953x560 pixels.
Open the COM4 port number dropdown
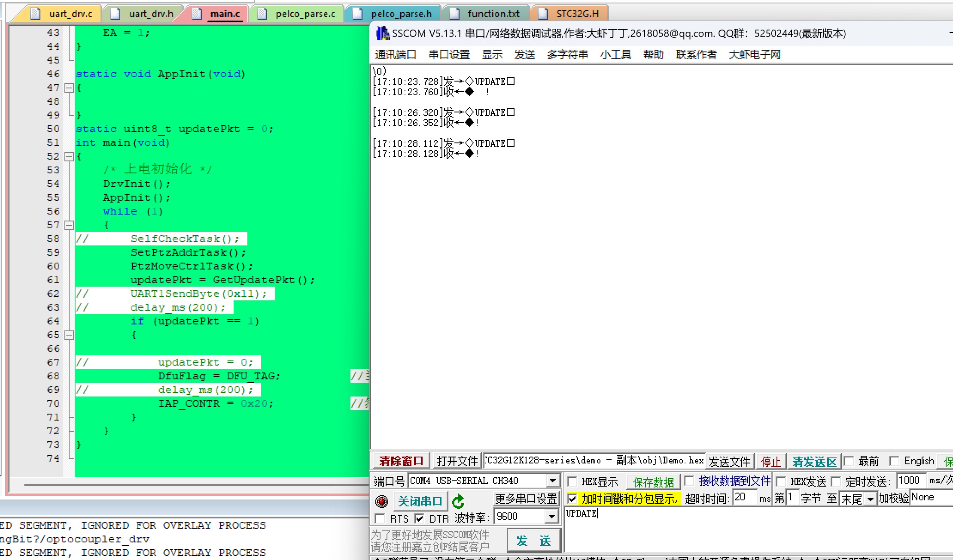tap(553, 481)
